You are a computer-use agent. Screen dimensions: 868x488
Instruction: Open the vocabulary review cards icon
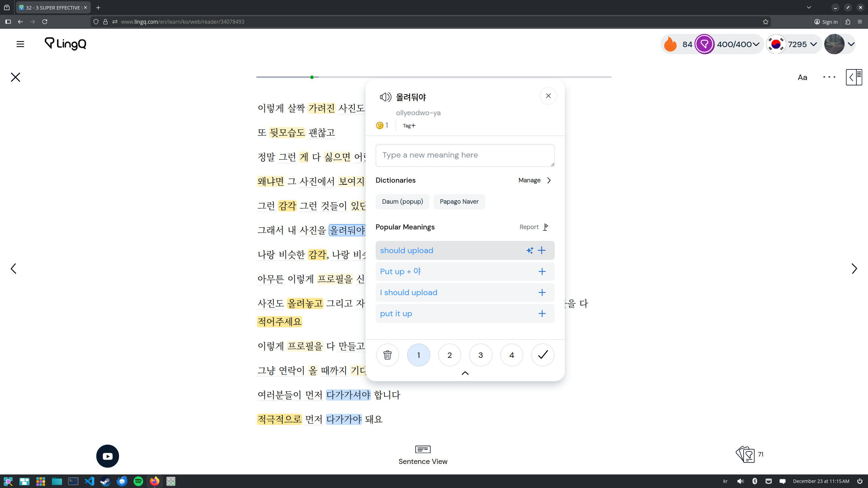pos(745,454)
